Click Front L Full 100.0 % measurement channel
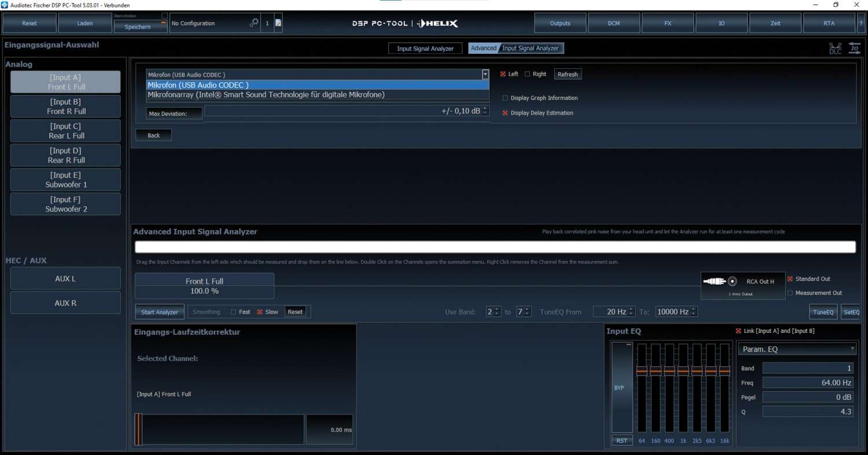Screen dimensions: 868x455 tap(204, 286)
